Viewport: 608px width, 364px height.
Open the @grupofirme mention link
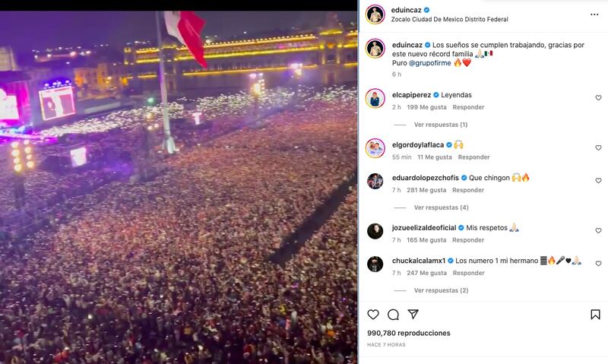click(x=429, y=63)
